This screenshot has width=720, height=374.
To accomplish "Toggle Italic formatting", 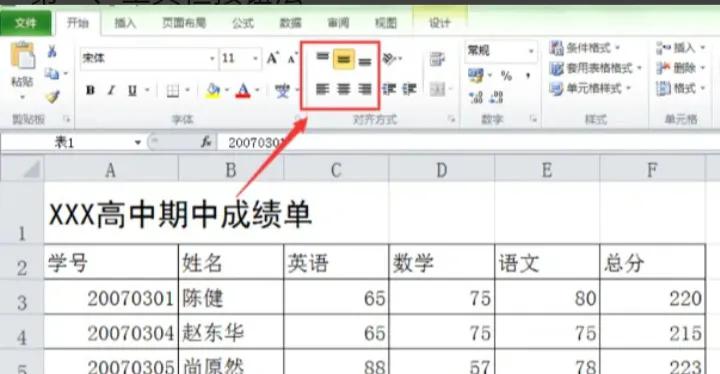I will coord(111,91).
